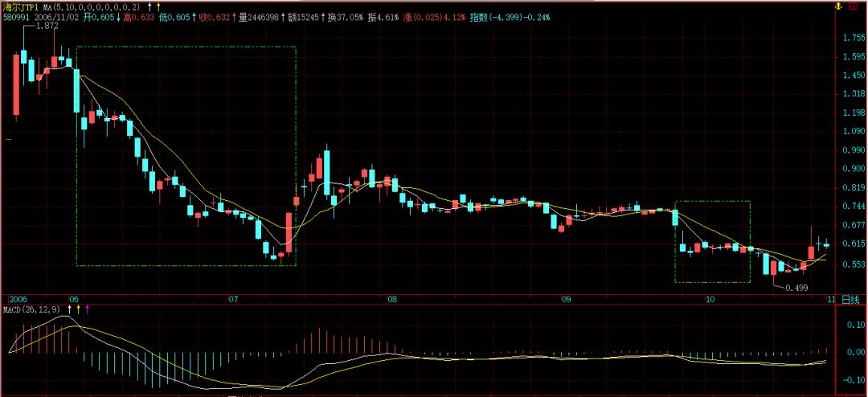Click the 1.318 price axis label

pos(856,94)
